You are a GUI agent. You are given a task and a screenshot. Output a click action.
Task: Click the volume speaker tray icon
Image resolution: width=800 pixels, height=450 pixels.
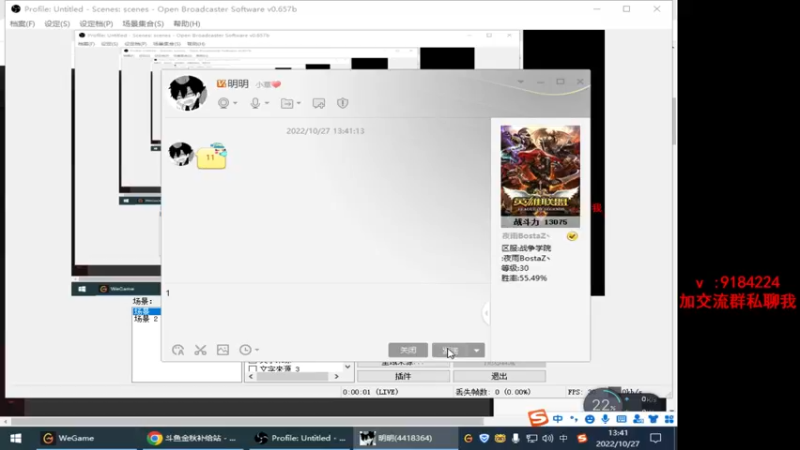tap(548, 438)
